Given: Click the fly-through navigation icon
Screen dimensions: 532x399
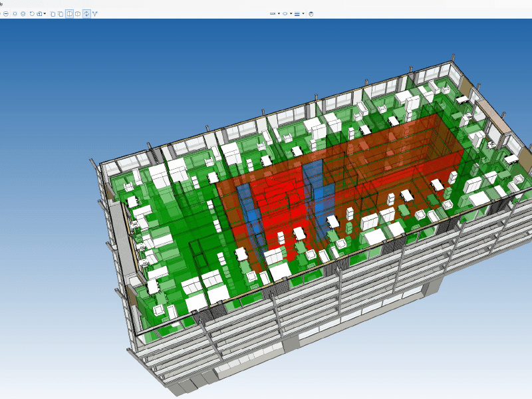Looking at the screenshot, I should tap(95, 13).
